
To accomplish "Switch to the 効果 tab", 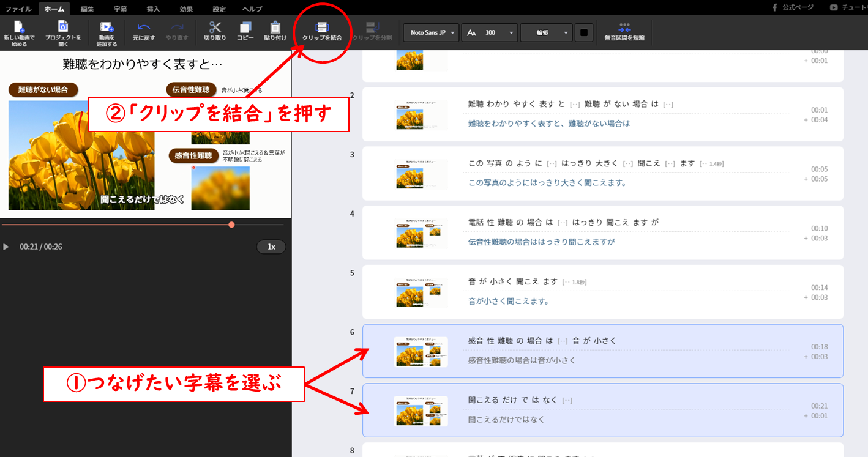I will point(187,9).
